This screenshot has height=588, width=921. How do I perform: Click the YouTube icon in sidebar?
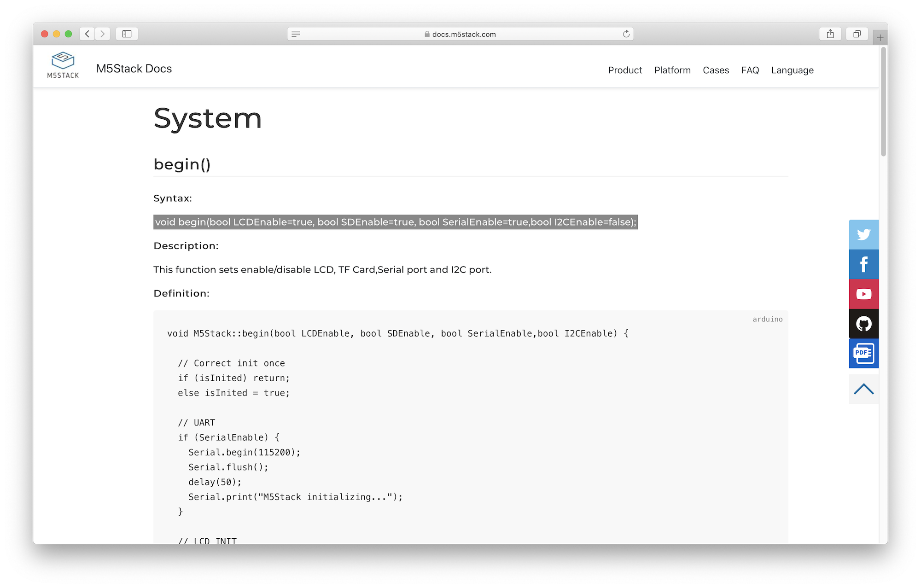click(863, 294)
